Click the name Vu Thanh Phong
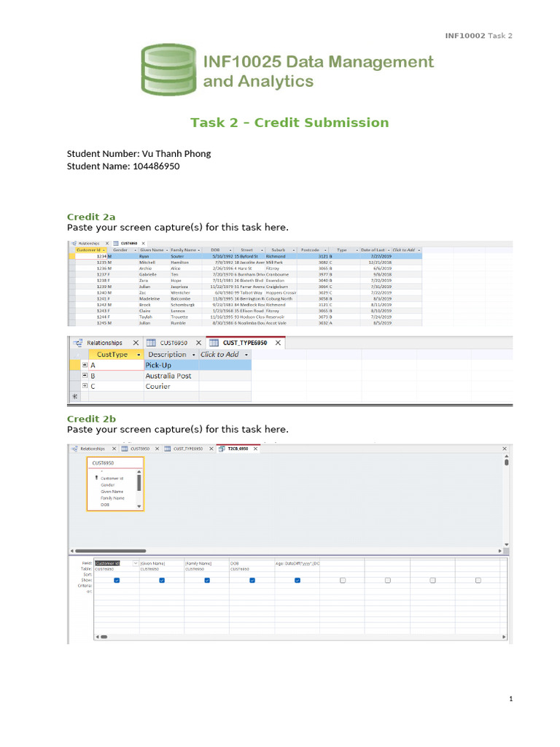The width and height of the screenshot is (560, 747). coord(176,154)
